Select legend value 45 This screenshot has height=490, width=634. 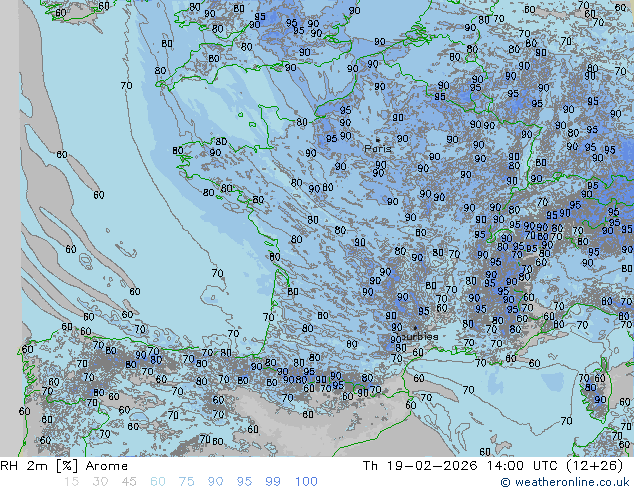[x=129, y=482]
